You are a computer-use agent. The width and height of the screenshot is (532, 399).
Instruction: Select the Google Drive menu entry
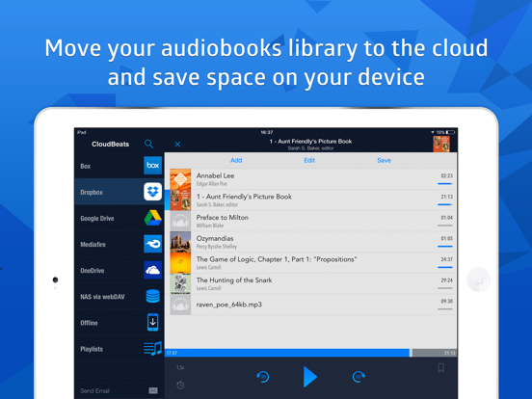point(120,218)
